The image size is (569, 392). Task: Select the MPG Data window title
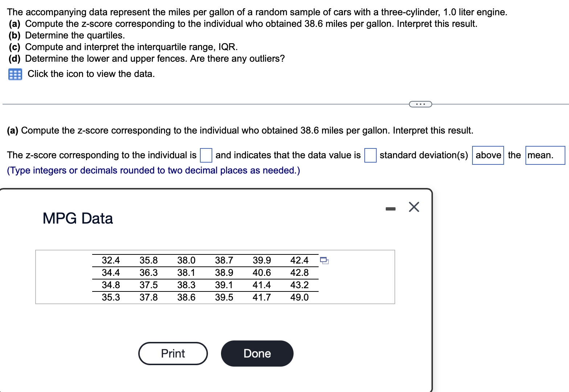[x=77, y=218]
